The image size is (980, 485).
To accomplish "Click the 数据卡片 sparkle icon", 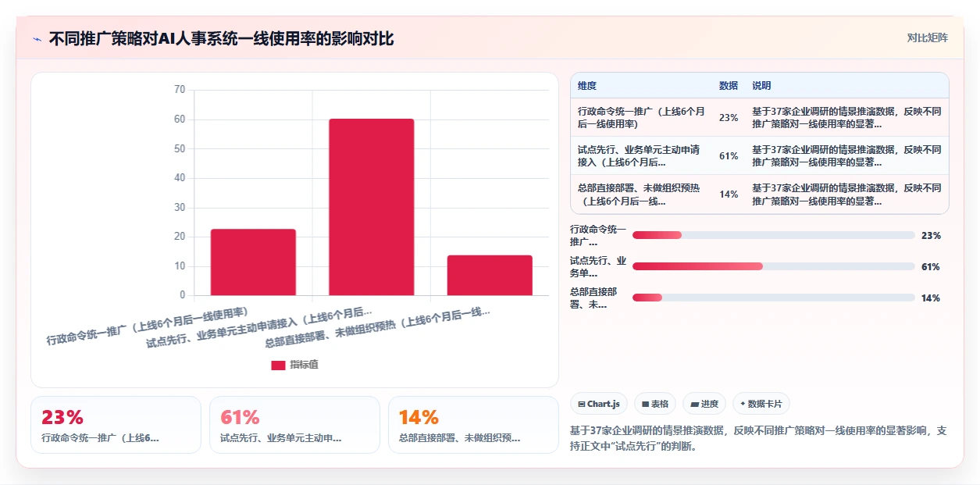I will click(743, 404).
